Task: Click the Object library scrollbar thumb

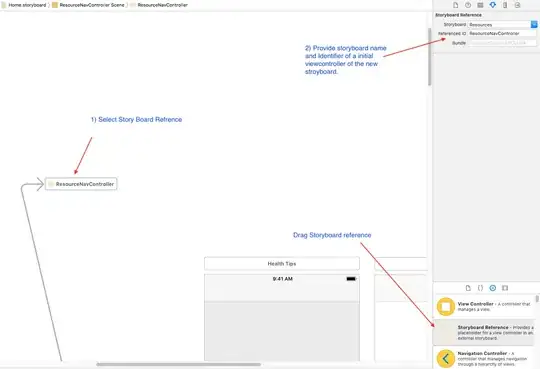Action: pos(537,298)
